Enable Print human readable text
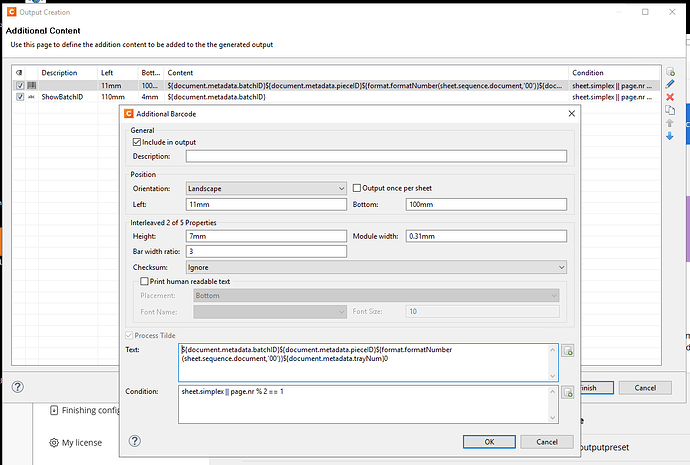This screenshot has height=465, width=690. click(x=144, y=281)
